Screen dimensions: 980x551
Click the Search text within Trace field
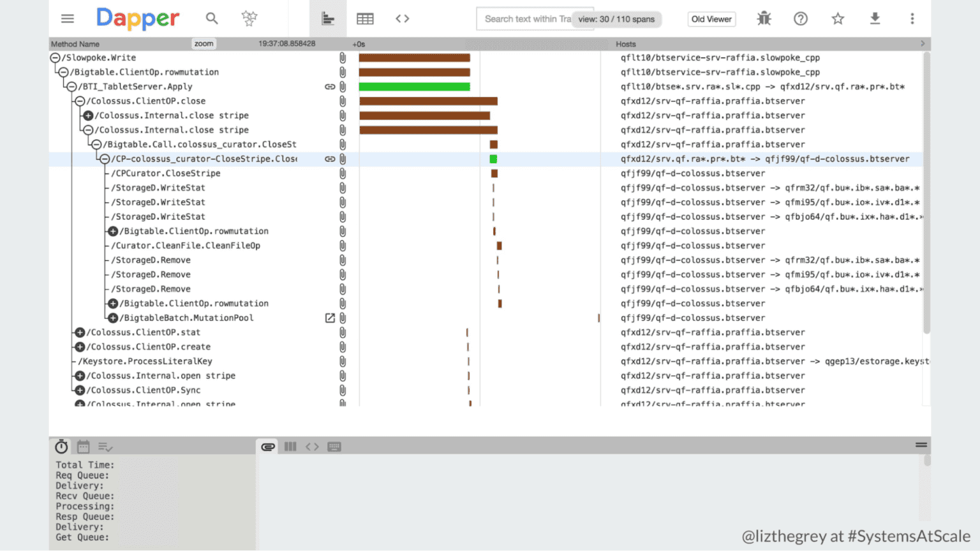coord(526,19)
